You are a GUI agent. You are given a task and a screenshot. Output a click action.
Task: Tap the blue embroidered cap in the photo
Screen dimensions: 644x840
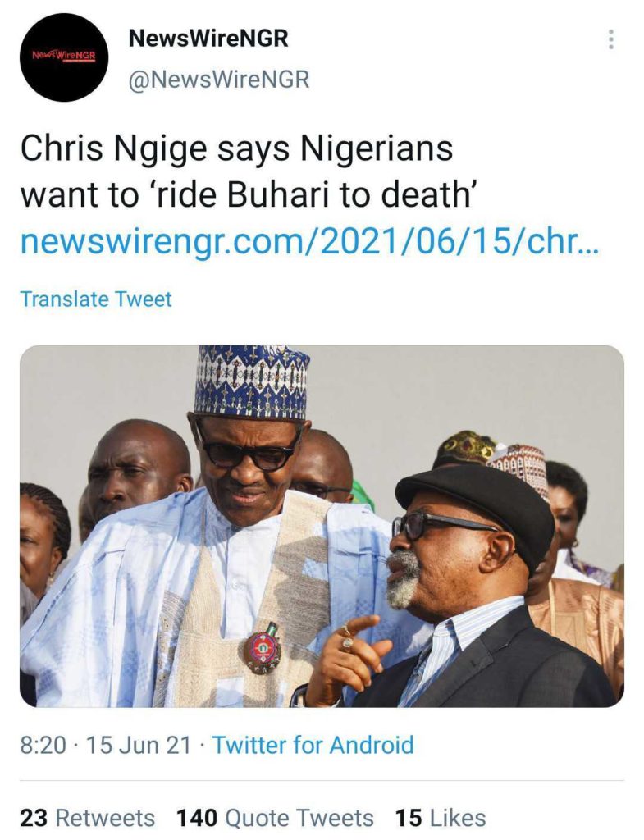252,381
